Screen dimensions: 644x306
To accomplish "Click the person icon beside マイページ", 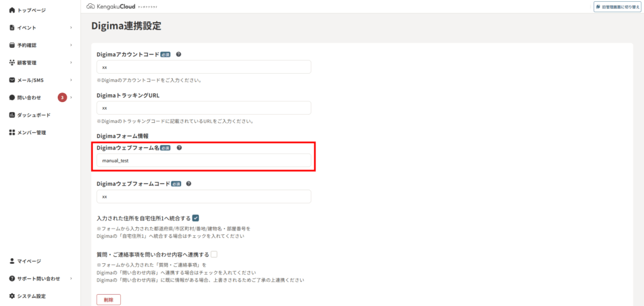I will click(x=12, y=261).
